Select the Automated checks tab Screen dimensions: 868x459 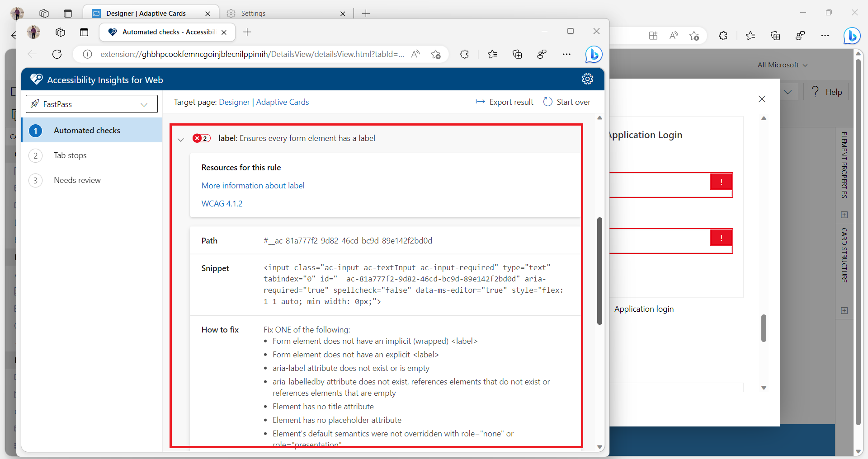pyautogui.click(x=87, y=130)
